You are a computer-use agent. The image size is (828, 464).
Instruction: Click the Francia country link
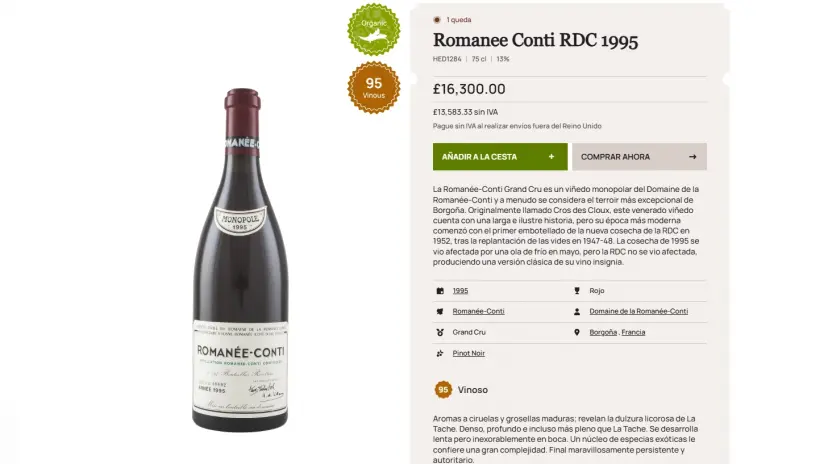[633, 332]
